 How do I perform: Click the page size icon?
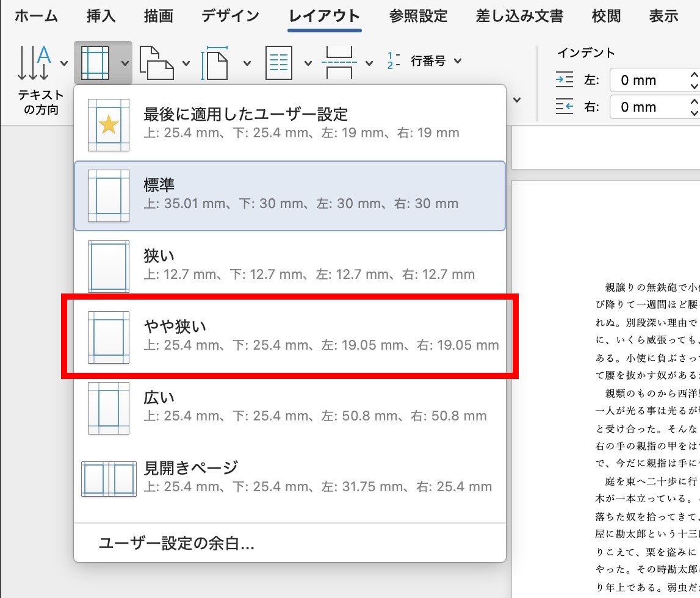coord(214,62)
